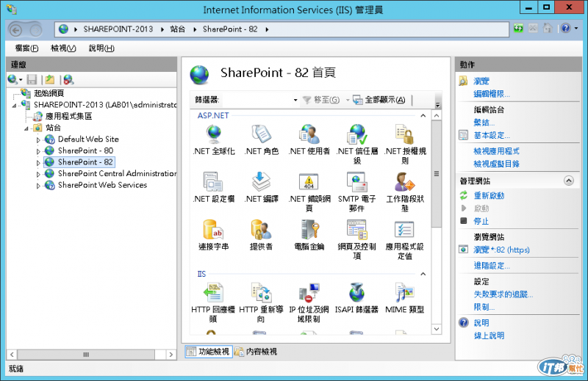Click the 基本設定... link
588x381 pixels.
pyautogui.click(x=492, y=135)
